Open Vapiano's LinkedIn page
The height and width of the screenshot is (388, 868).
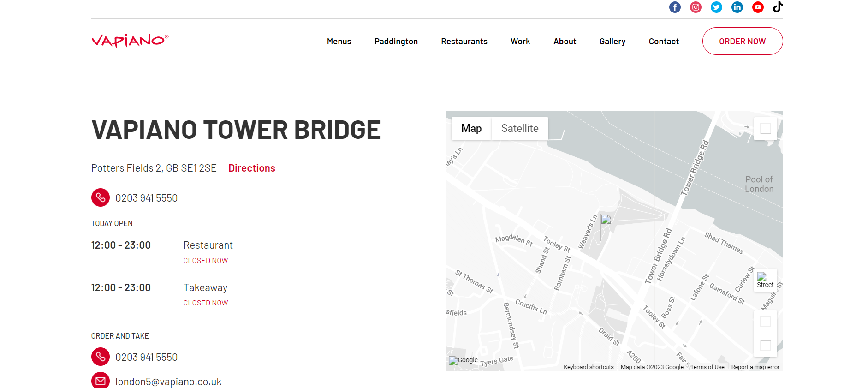(x=737, y=7)
